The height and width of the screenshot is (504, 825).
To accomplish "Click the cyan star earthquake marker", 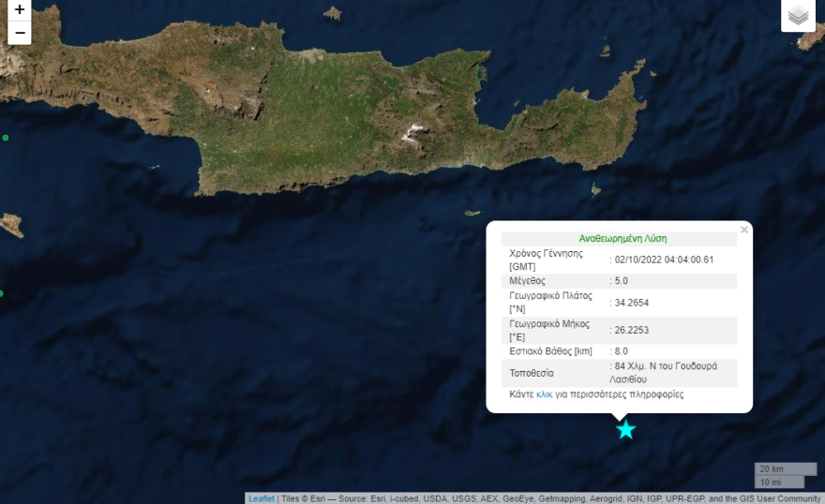I will tap(625, 430).
